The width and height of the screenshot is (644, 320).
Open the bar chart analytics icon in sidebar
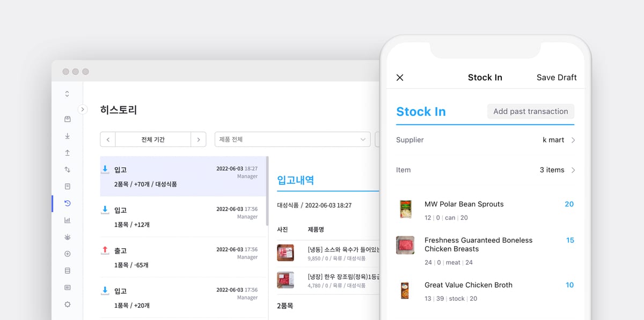point(67,220)
